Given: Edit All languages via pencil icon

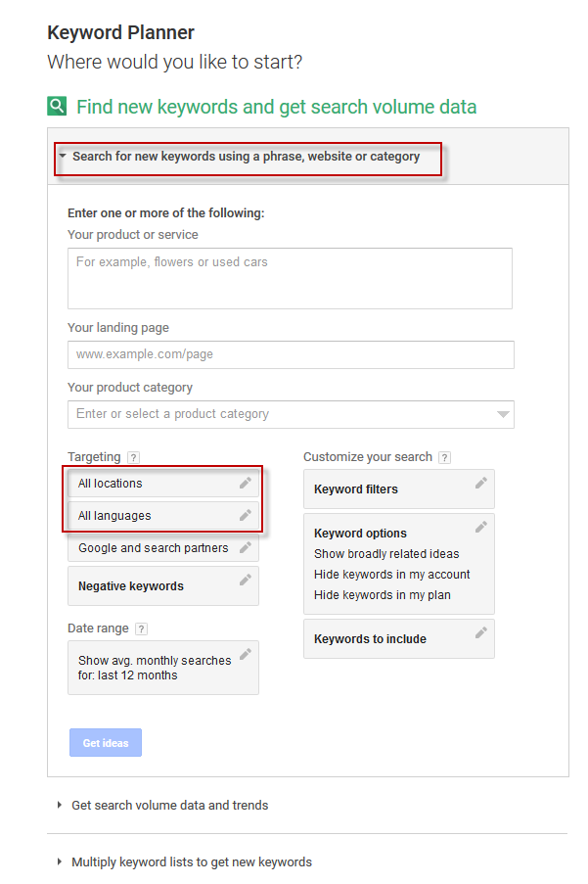Looking at the screenshot, I should [245, 515].
